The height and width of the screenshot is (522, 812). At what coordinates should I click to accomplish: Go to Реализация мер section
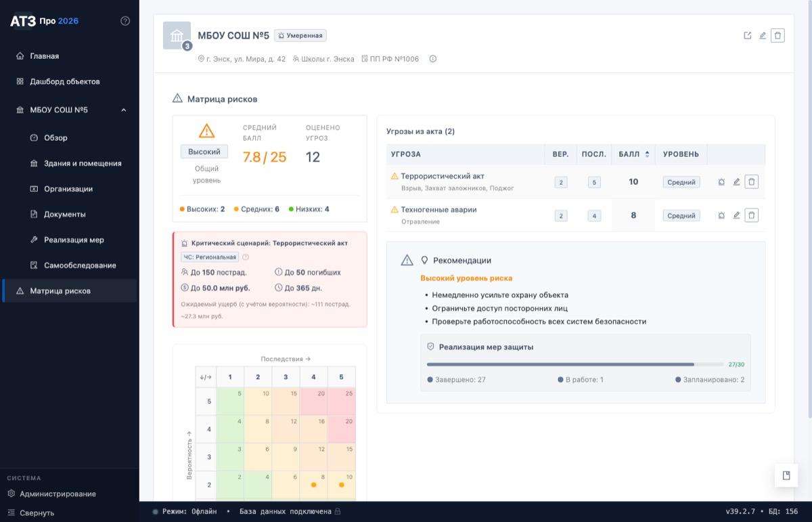74,240
